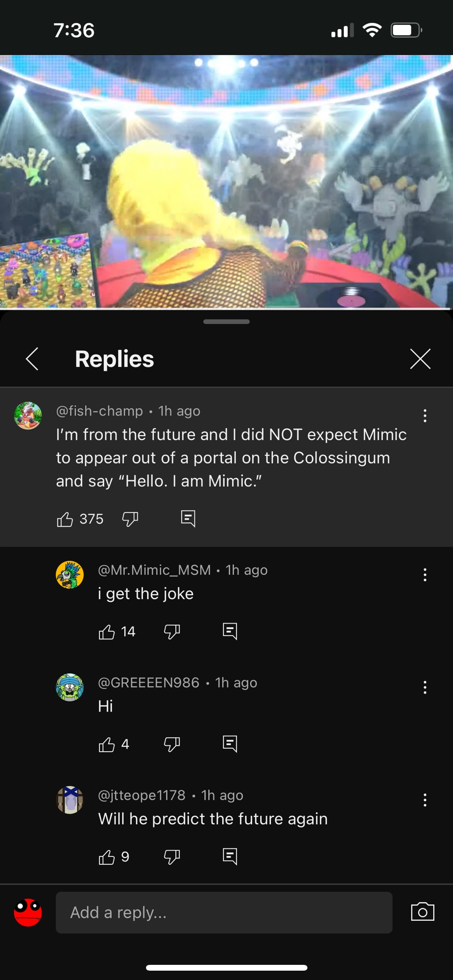Screen dimensions: 453x980
Task: Open the camera icon beside the reply field
Action: pyautogui.click(x=422, y=912)
